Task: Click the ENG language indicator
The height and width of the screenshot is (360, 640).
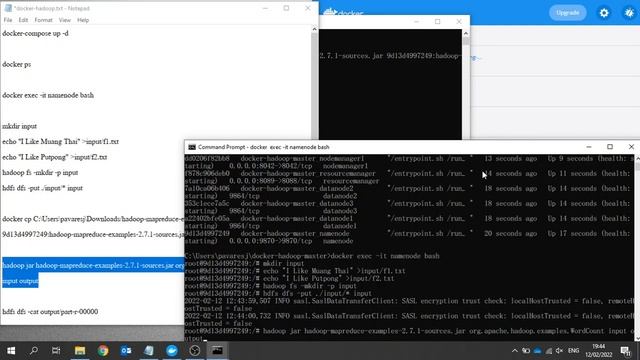Action: tap(573, 351)
